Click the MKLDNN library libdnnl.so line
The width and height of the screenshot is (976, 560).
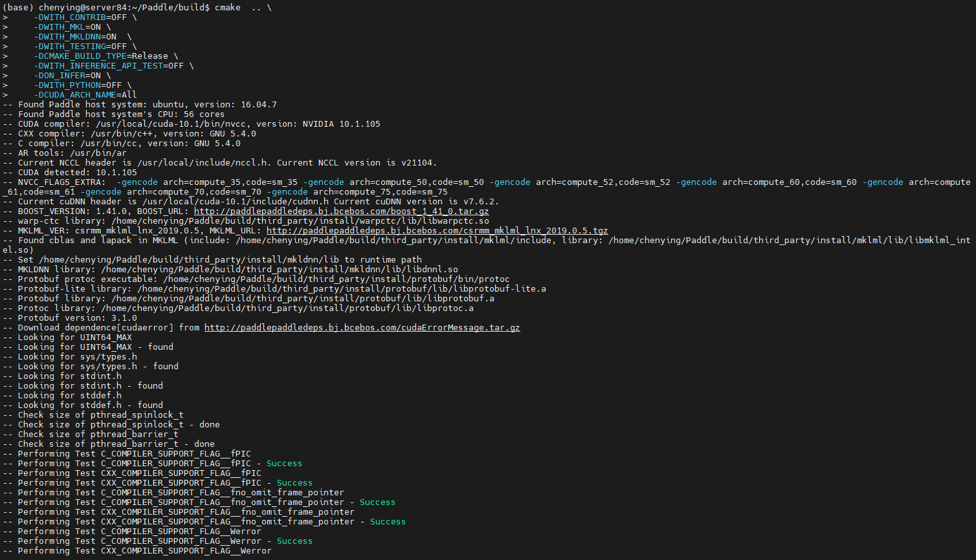(230, 270)
